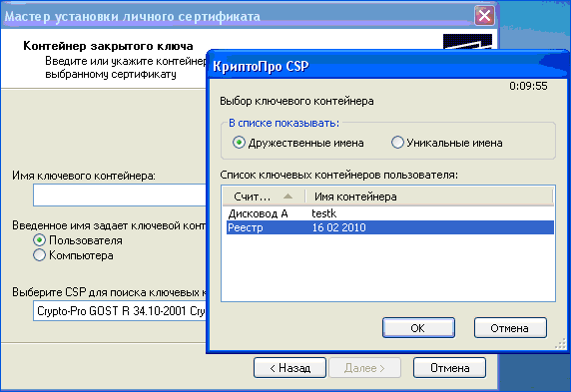Close the Мастер установки личного сертификата window
The width and height of the screenshot is (571, 392).
484,16
